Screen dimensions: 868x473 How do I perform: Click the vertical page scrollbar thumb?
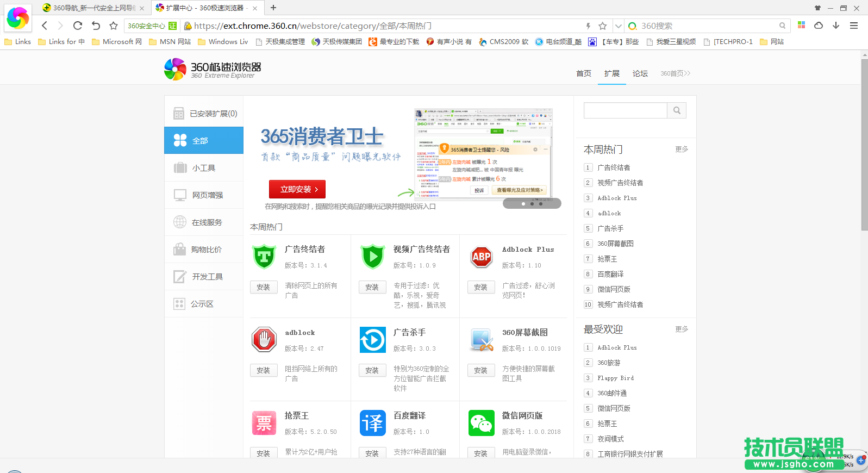[x=864, y=145]
